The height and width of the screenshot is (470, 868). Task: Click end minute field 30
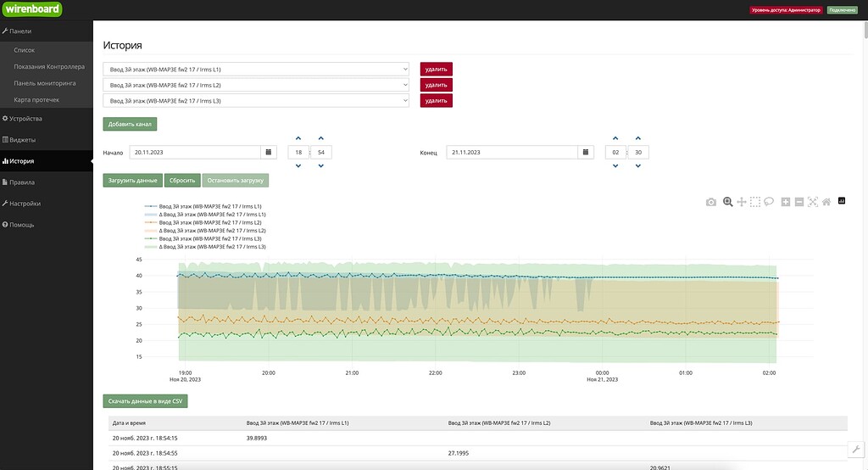click(x=638, y=152)
